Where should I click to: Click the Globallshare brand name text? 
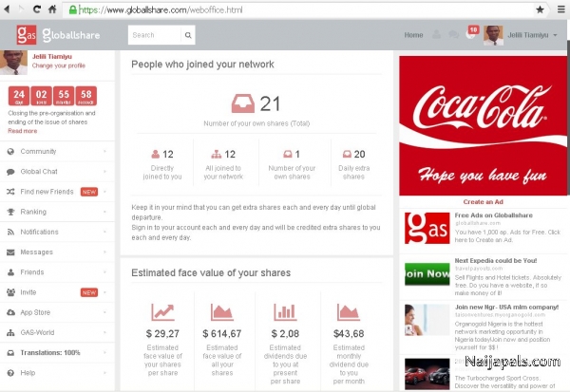pos(71,35)
